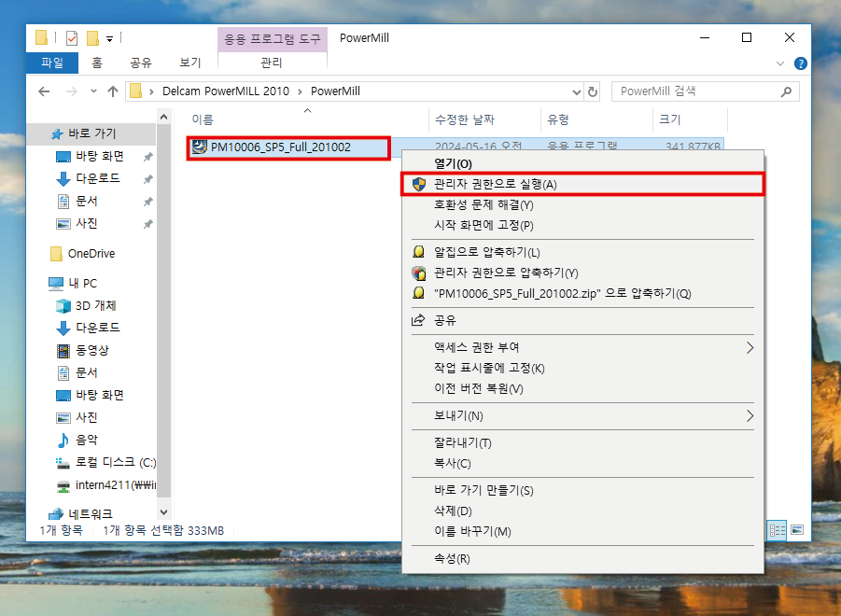Open the 파일 ribbon tab

(x=52, y=63)
